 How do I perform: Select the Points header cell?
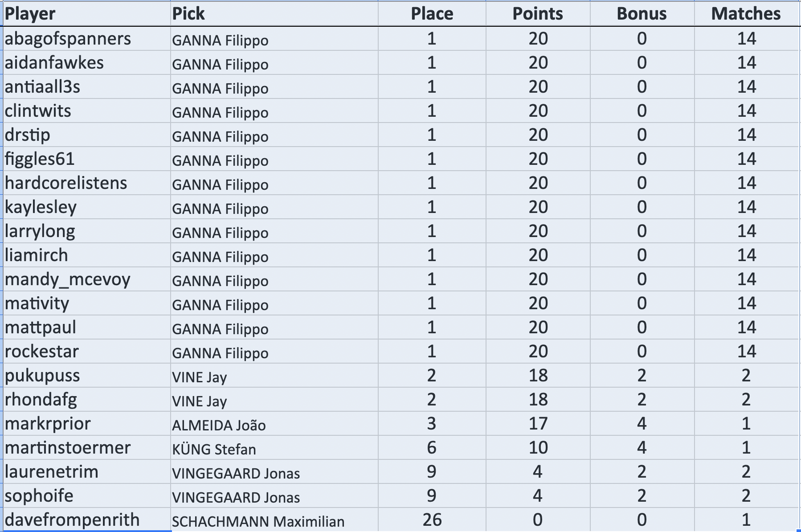coord(538,14)
